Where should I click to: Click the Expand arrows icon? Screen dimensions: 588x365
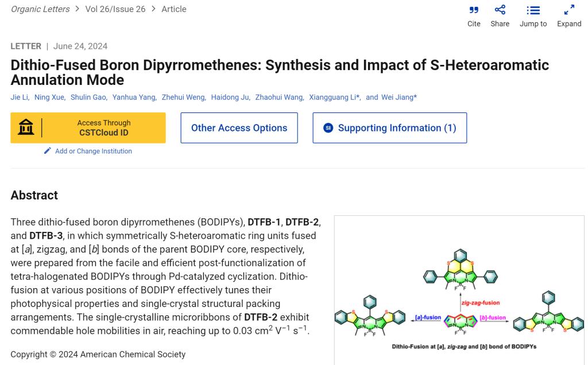coord(568,10)
